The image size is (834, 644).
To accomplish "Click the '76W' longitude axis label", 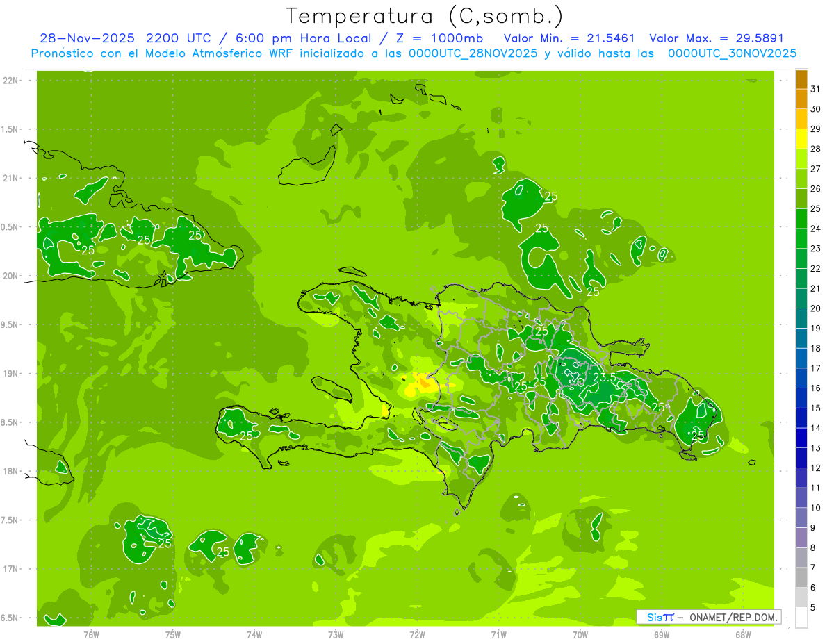I will [91, 635].
